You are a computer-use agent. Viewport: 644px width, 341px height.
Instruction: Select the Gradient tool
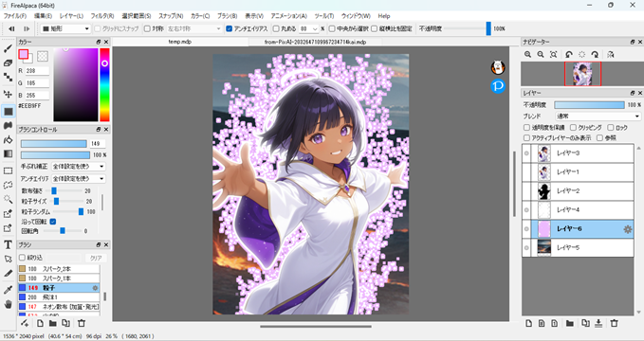(x=8, y=153)
